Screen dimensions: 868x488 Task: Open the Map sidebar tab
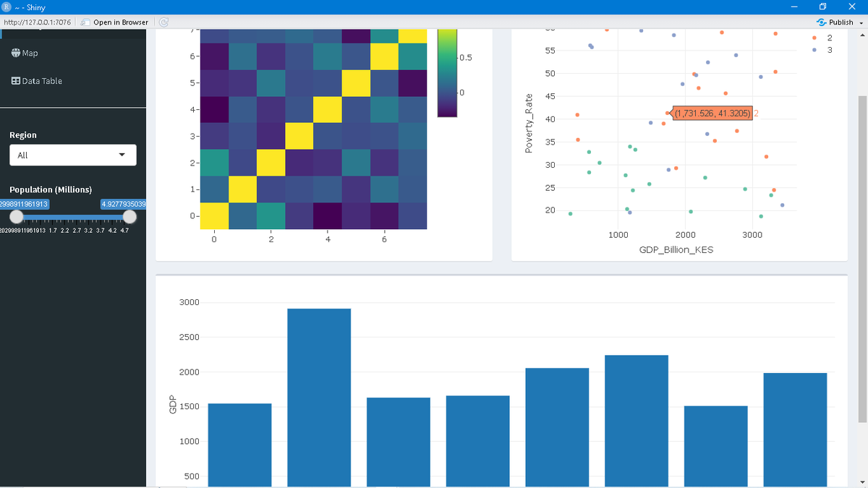[x=25, y=53]
